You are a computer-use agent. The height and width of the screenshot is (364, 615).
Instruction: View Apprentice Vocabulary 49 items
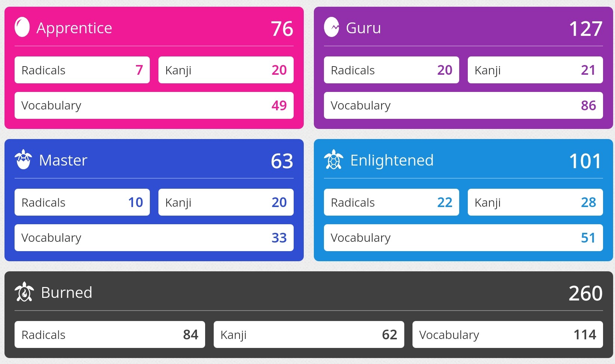coord(154,105)
